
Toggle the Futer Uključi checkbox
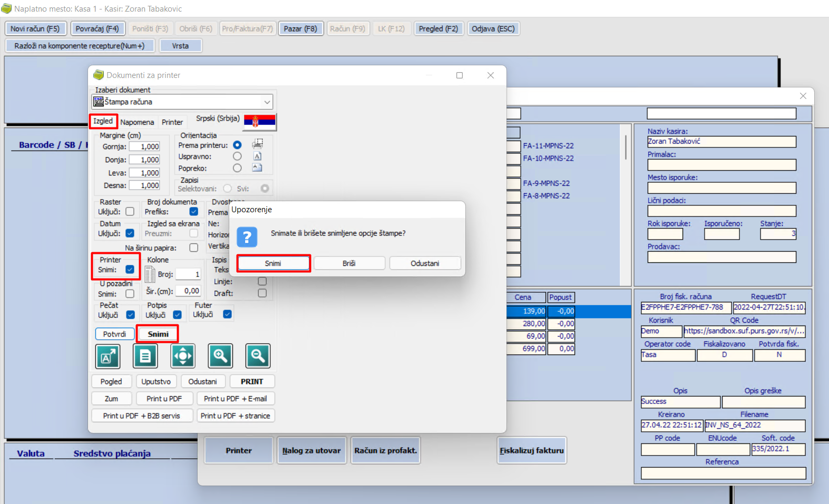pyautogui.click(x=228, y=314)
